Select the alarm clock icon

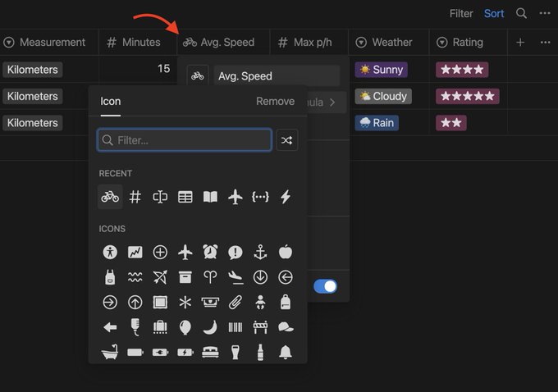click(210, 252)
